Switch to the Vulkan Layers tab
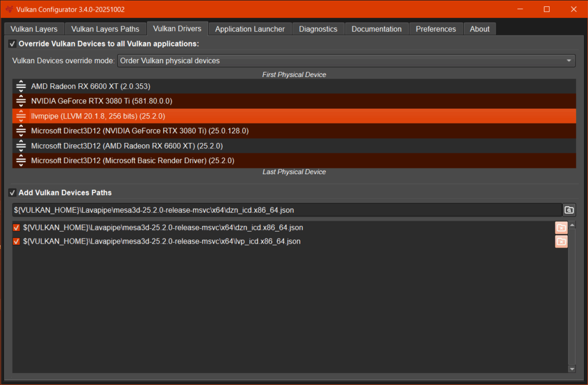 [33, 28]
